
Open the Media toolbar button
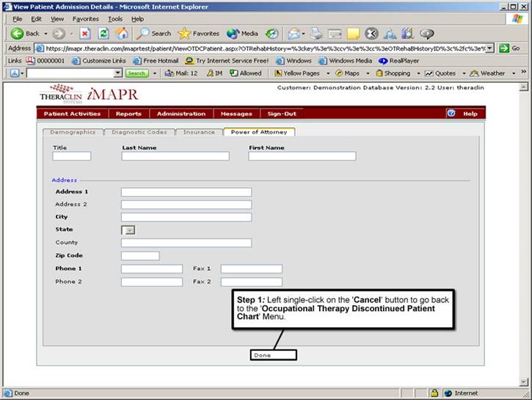[243, 33]
